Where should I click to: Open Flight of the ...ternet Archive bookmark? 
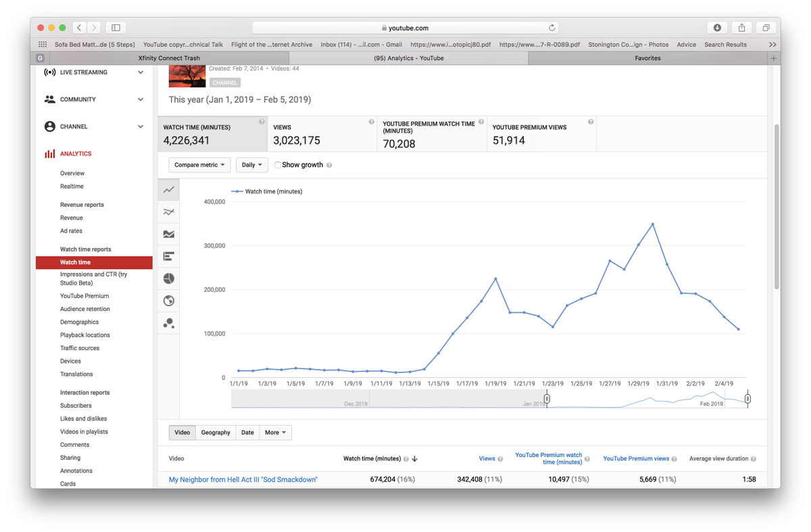272,45
